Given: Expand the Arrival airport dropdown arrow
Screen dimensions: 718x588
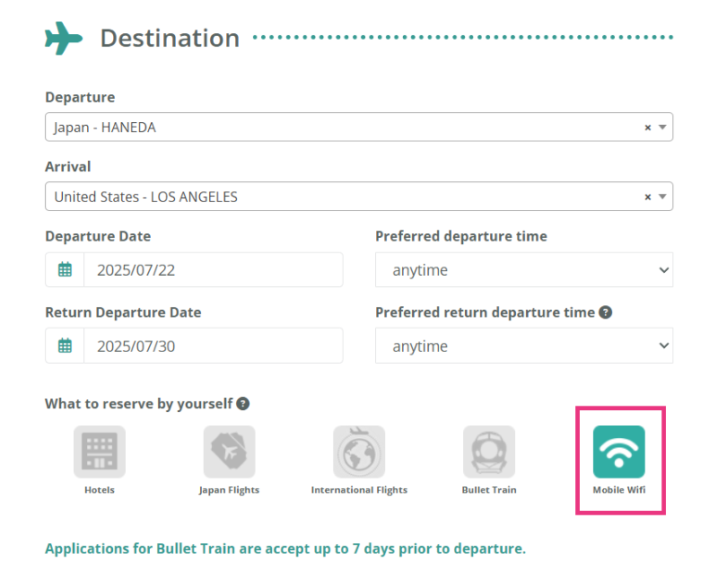Looking at the screenshot, I should click(662, 197).
